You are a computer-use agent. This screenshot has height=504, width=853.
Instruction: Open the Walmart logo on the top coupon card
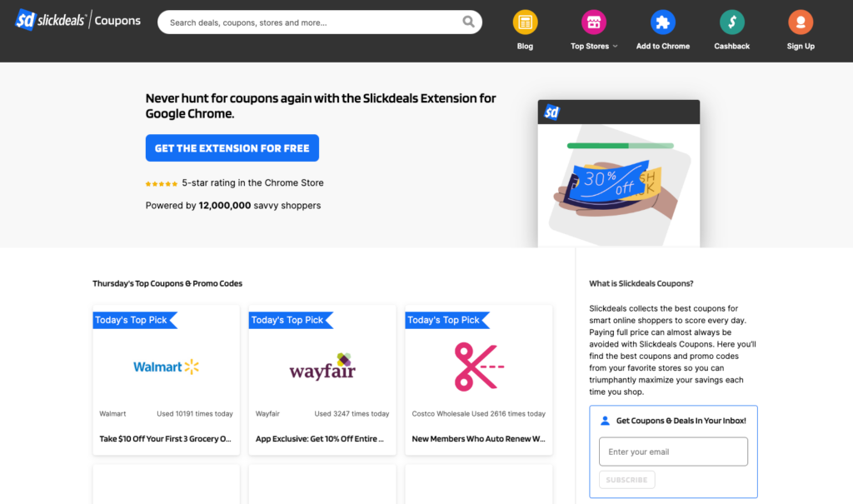coord(165,367)
